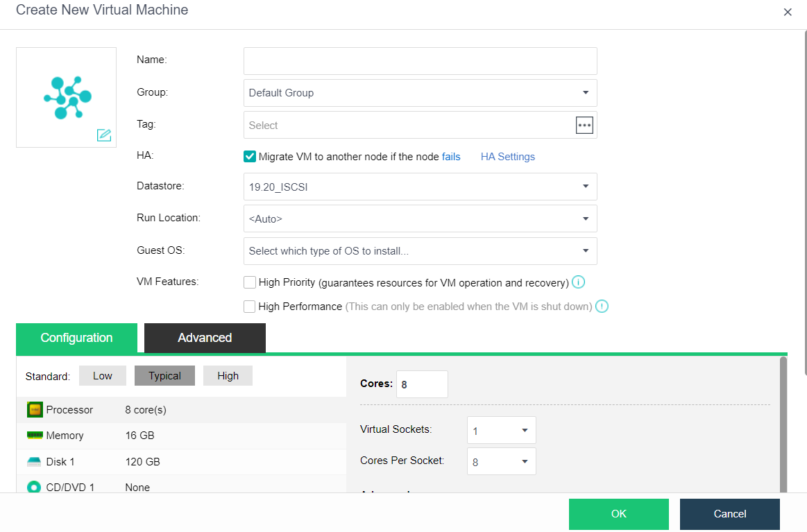The width and height of the screenshot is (807, 532).
Task: Click info icon beside High Priority
Action: [578, 282]
